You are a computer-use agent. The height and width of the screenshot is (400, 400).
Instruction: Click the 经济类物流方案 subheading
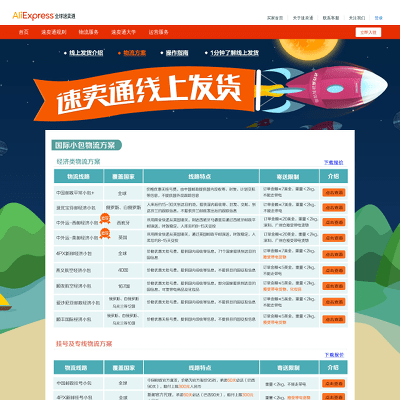(78, 162)
